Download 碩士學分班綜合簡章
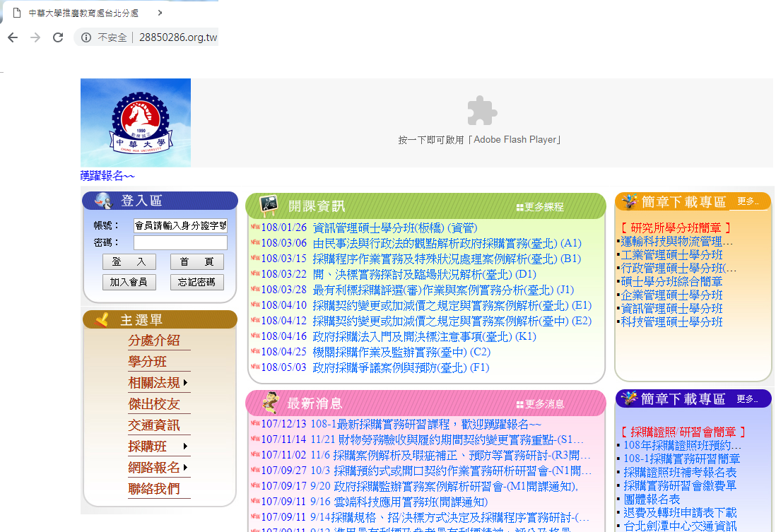The height and width of the screenshot is (532, 776). click(671, 282)
